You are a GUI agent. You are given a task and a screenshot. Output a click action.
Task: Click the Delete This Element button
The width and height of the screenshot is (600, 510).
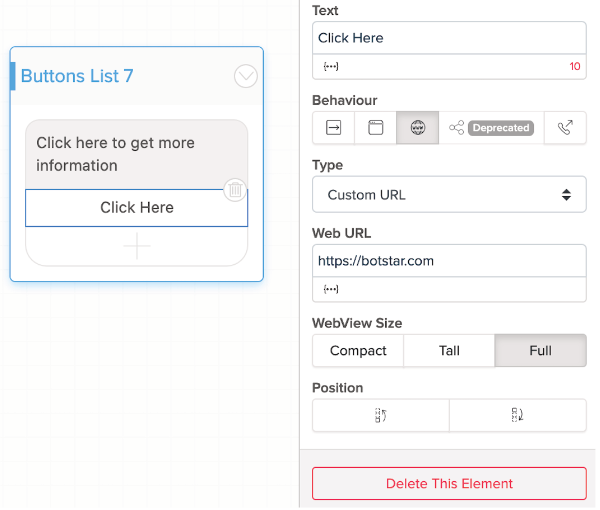[449, 484]
